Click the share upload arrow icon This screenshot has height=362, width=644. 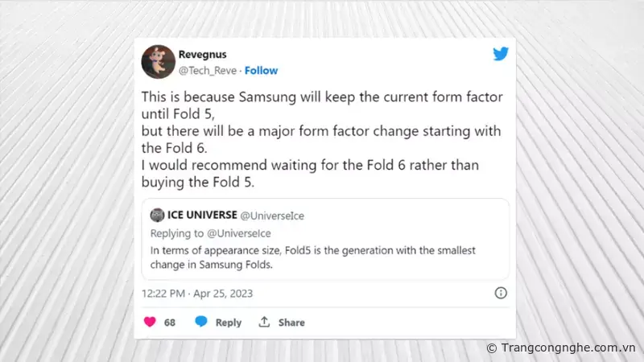click(264, 322)
